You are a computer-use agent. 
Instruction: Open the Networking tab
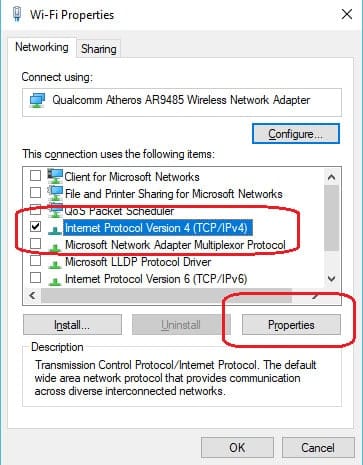click(x=42, y=47)
